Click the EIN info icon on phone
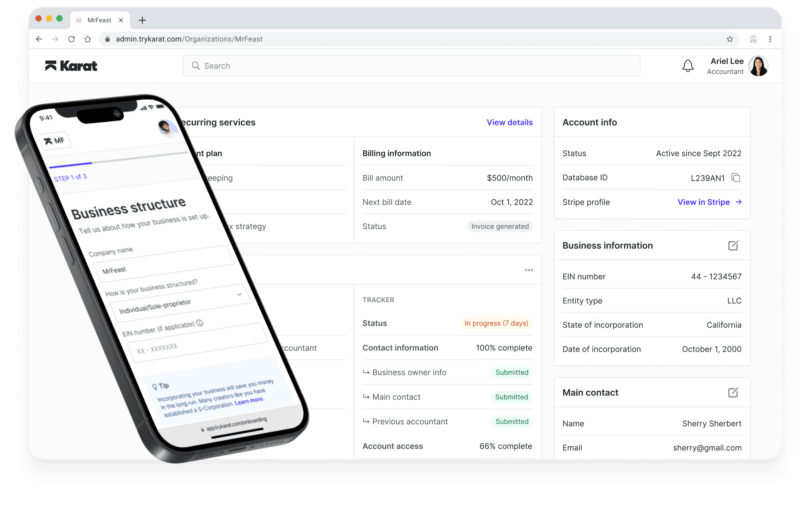 click(x=200, y=323)
